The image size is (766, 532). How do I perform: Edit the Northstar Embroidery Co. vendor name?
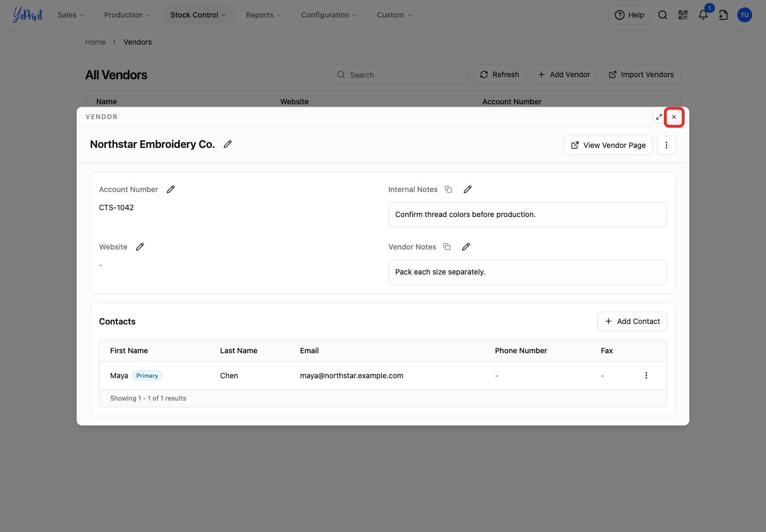(x=228, y=144)
